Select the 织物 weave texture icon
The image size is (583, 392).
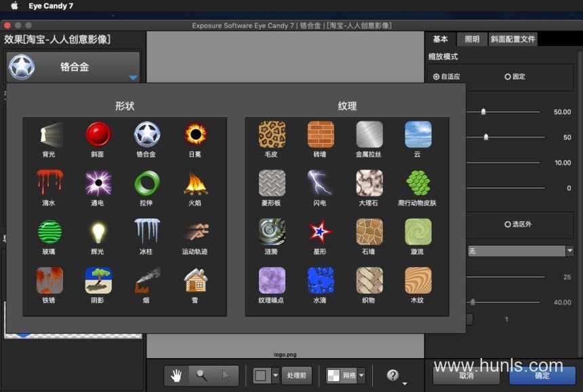coord(369,280)
